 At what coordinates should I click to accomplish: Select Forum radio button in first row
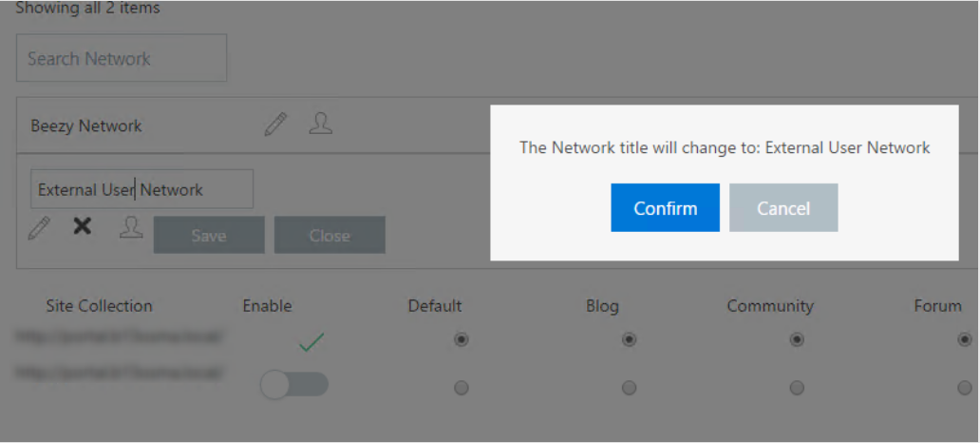click(965, 339)
